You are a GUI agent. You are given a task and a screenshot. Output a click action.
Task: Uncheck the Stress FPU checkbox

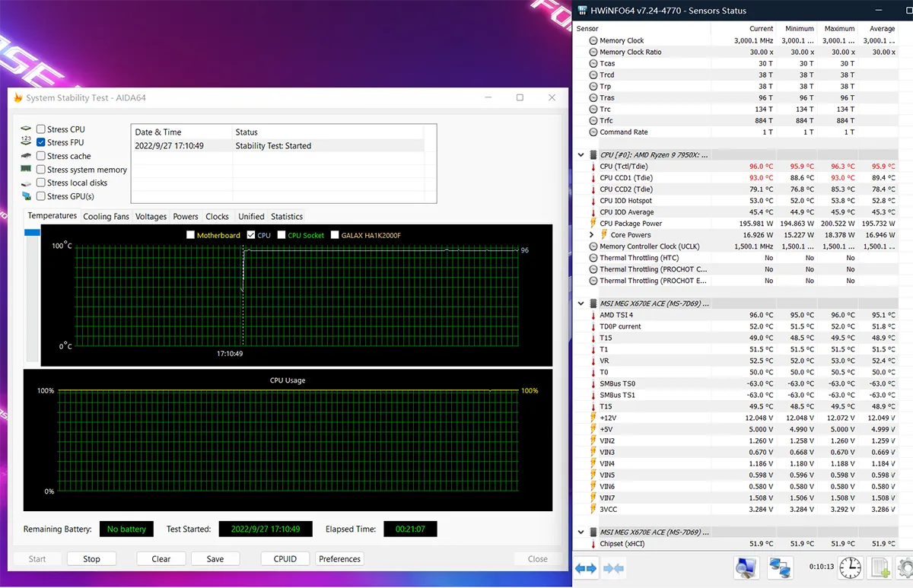41,142
